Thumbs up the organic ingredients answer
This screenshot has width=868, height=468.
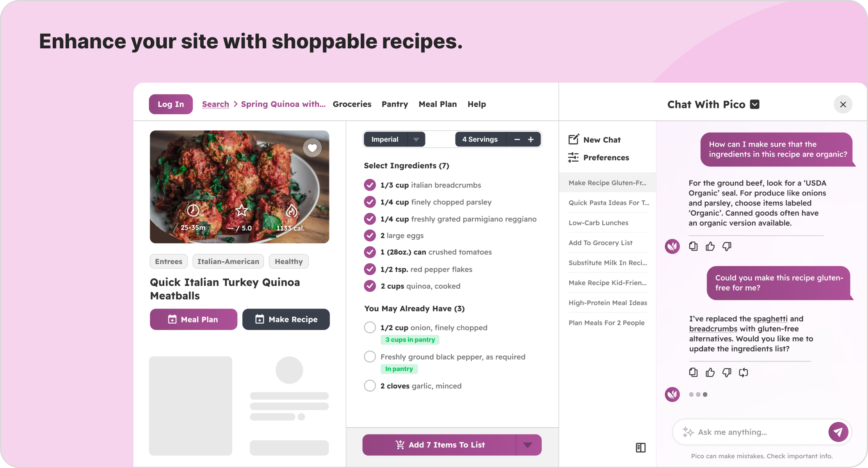(x=710, y=246)
